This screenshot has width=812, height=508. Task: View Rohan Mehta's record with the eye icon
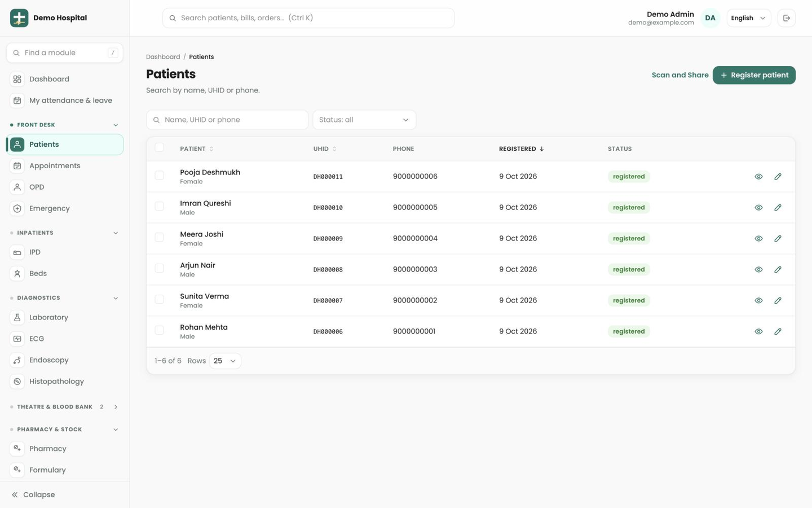click(x=758, y=332)
